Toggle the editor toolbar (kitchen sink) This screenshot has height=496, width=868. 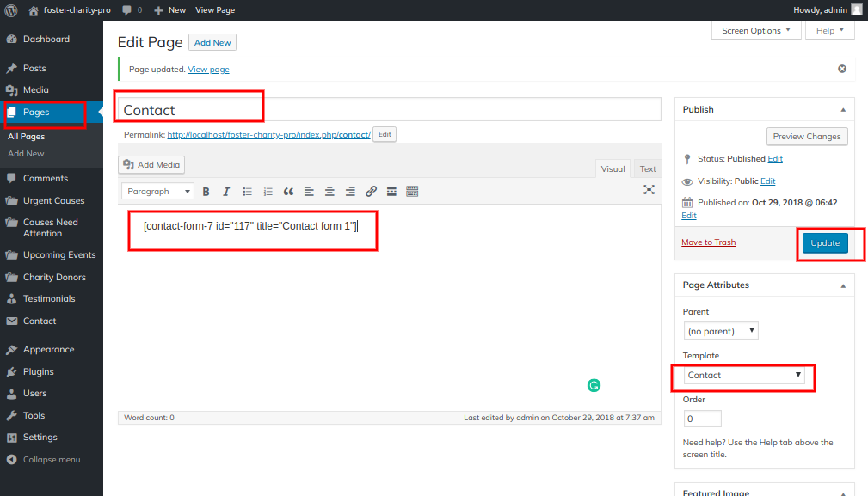pos(412,192)
